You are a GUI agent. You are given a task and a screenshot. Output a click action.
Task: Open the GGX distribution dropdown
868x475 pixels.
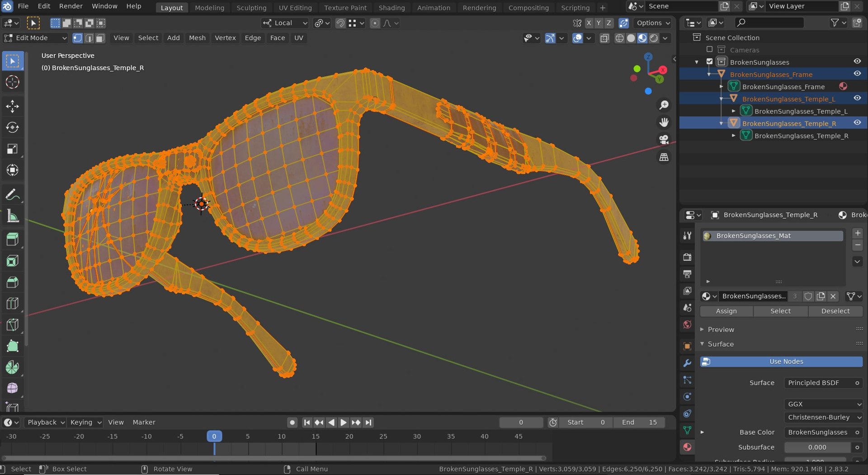tap(823, 404)
